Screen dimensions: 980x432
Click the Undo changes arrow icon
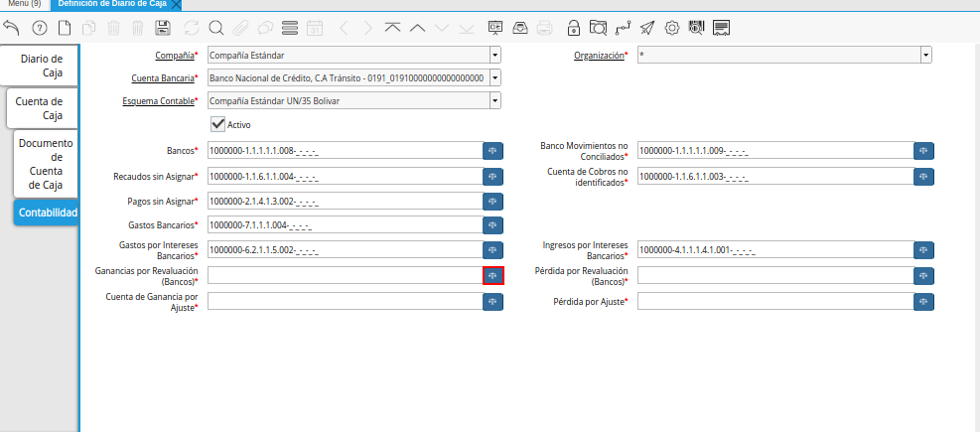(11, 28)
